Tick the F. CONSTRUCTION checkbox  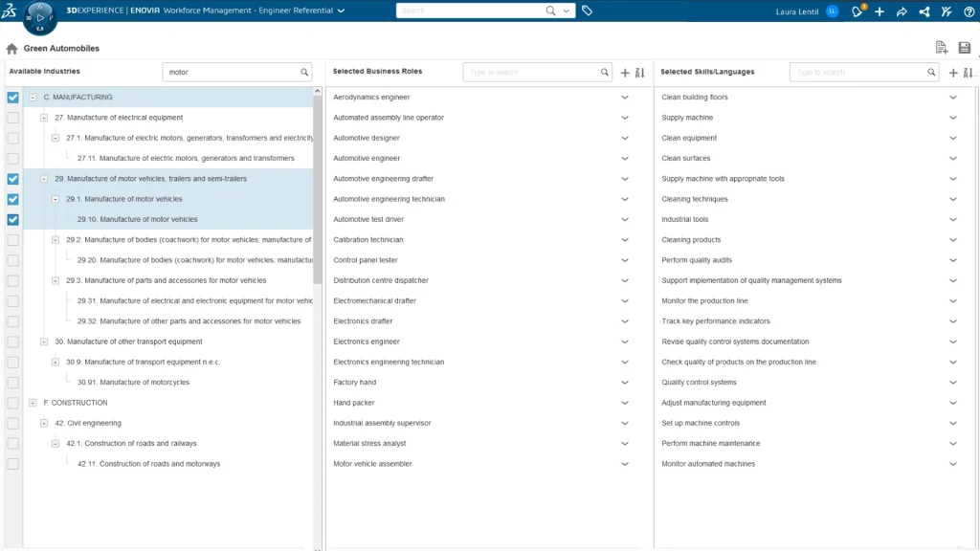coord(12,403)
